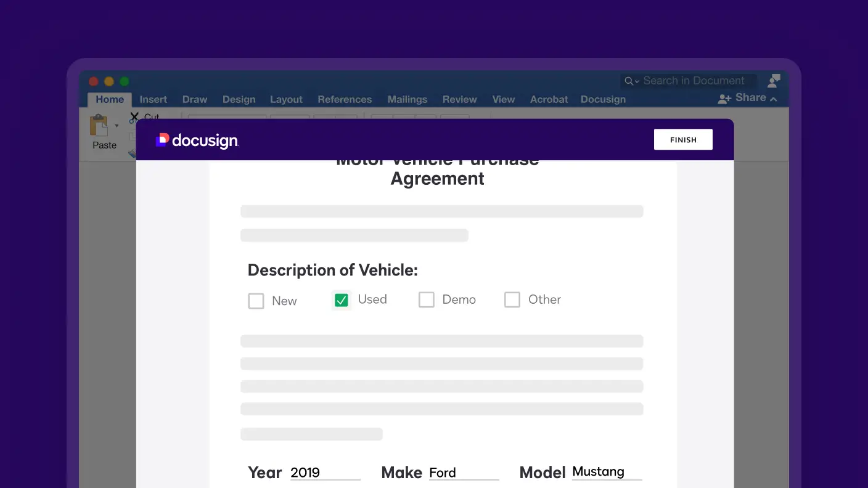
Task: Click the Description of Vehicle heading
Action: point(332,270)
